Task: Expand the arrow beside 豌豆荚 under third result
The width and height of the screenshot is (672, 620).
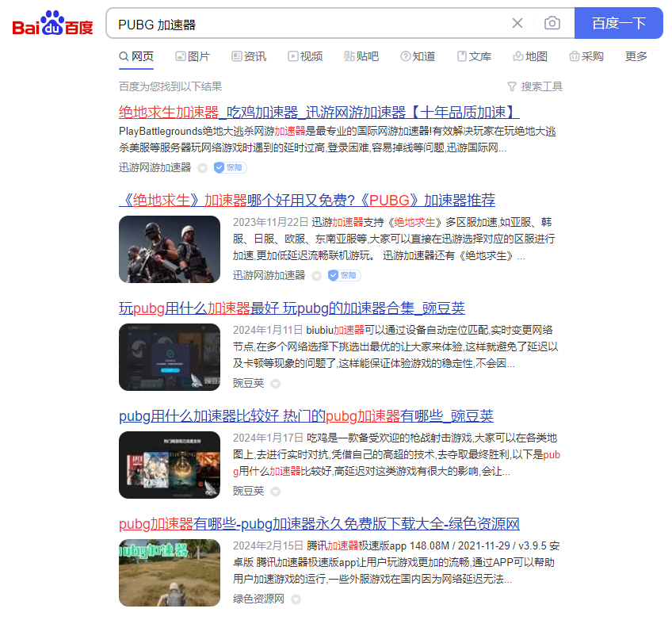Action: click(x=275, y=384)
